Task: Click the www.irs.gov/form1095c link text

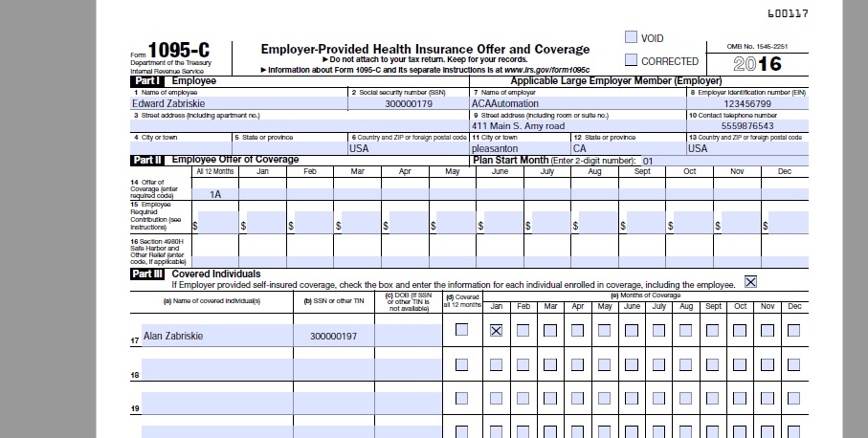Action: coord(547,70)
